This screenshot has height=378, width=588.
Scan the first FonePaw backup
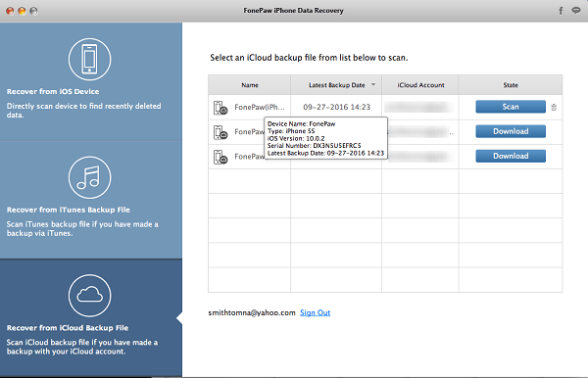pyautogui.click(x=511, y=107)
